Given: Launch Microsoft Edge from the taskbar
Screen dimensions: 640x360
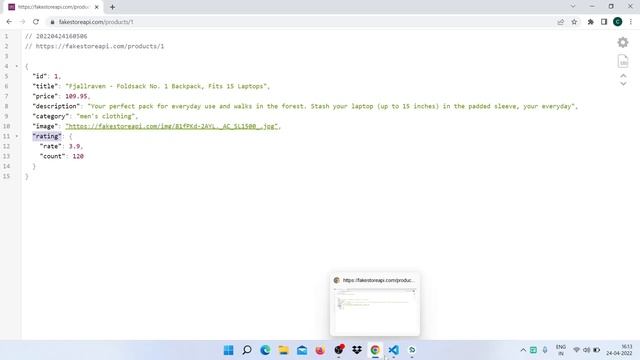Looking at the screenshot, I should coord(265,350).
